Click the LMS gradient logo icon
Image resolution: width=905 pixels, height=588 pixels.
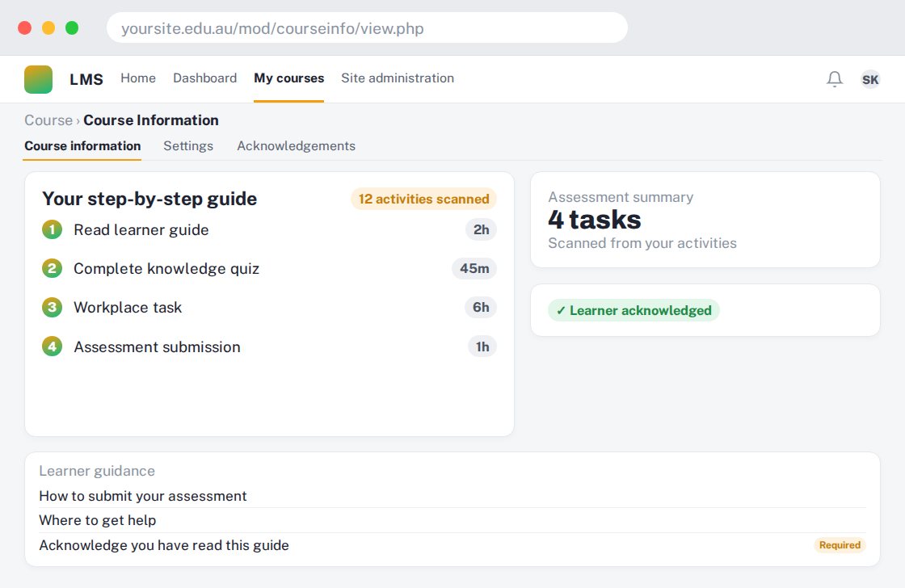click(x=38, y=79)
